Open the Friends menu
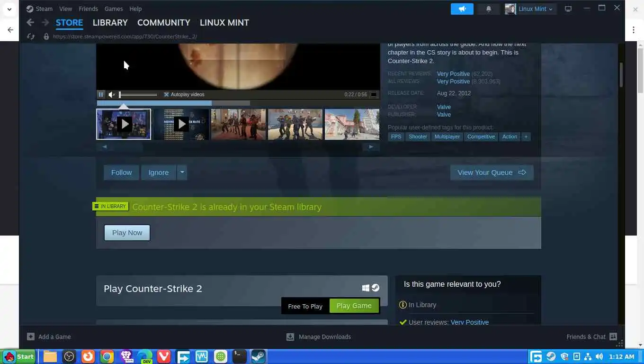The width and height of the screenshot is (644, 364). click(x=88, y=9)
